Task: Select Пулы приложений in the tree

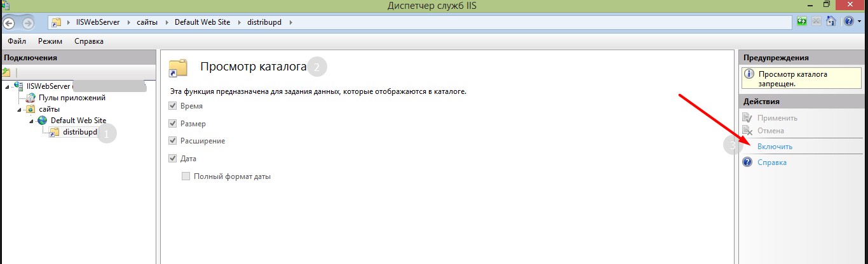Action: (x=71, y=98)
